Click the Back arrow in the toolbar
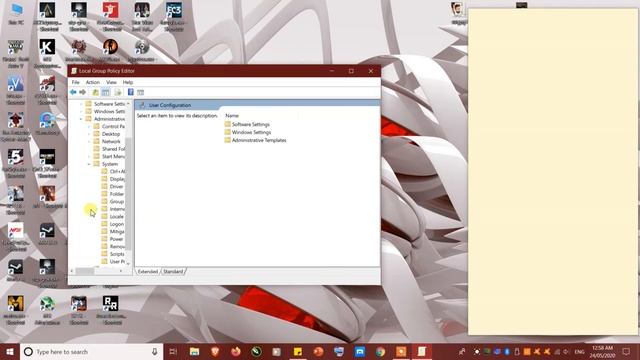 (73, 92)
